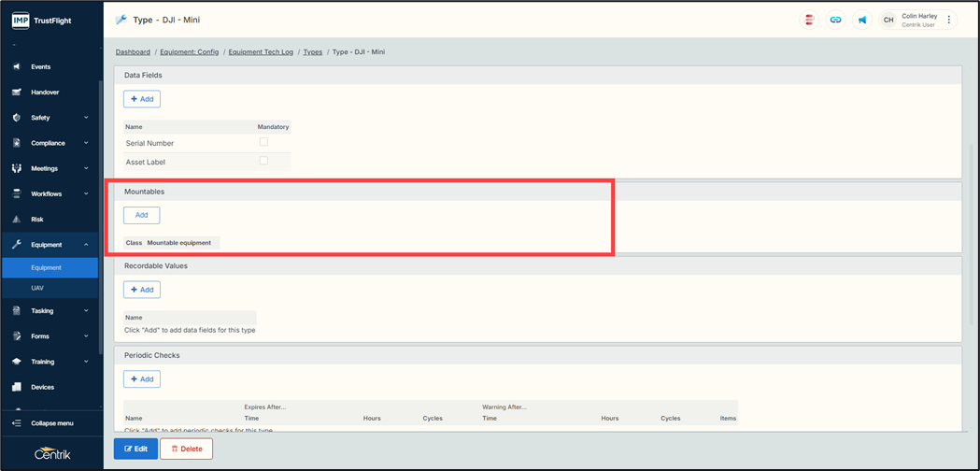Expand the Safety menu chevron
The height and width of the screenshot is (471, 980).
pos(86,118)
